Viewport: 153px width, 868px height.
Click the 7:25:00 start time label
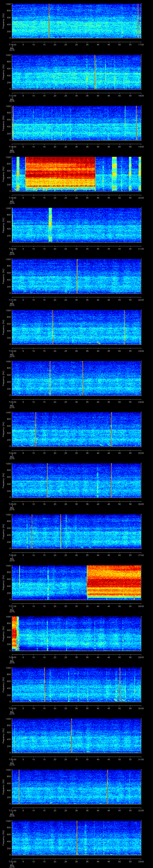(12, 504)
